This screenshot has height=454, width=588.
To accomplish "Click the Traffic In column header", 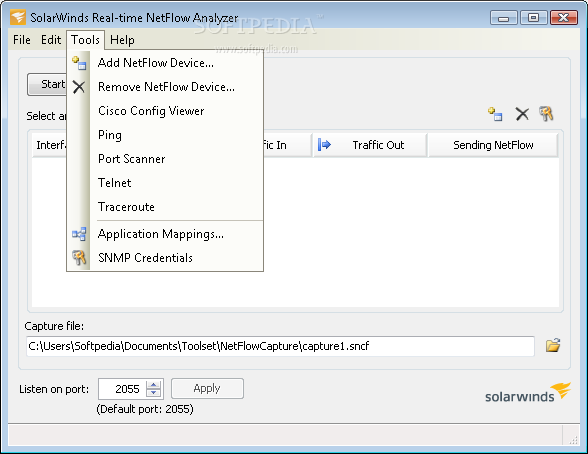I will 288,145.
